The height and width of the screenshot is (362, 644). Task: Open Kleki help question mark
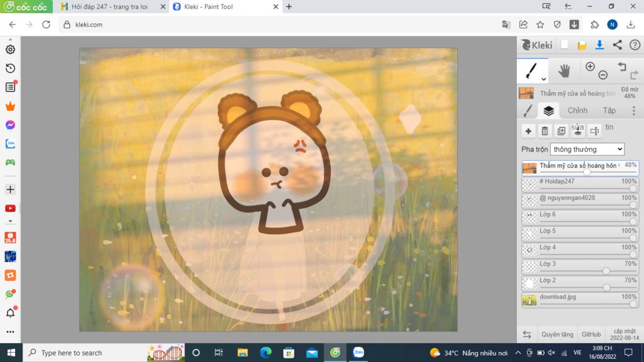click(x=635, y=45)
